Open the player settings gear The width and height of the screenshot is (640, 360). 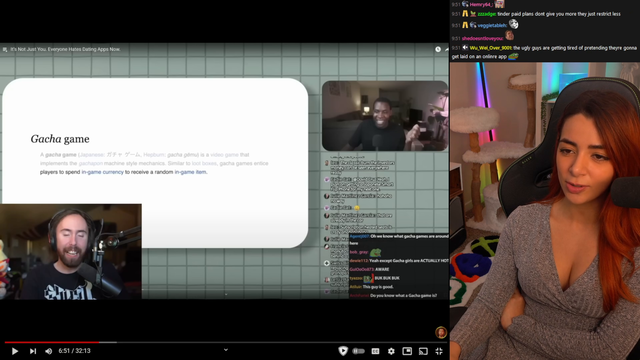coord(391,351)
